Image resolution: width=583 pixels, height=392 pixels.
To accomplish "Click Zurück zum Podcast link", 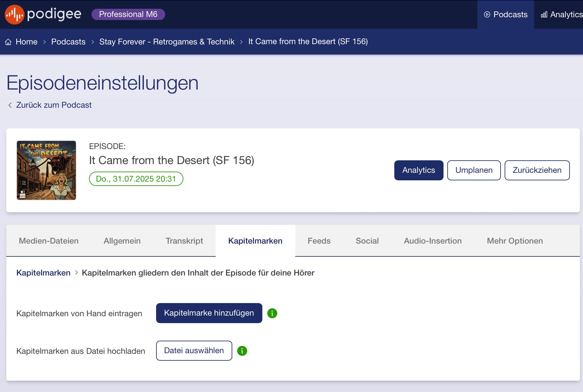I will tap(54, 105).
